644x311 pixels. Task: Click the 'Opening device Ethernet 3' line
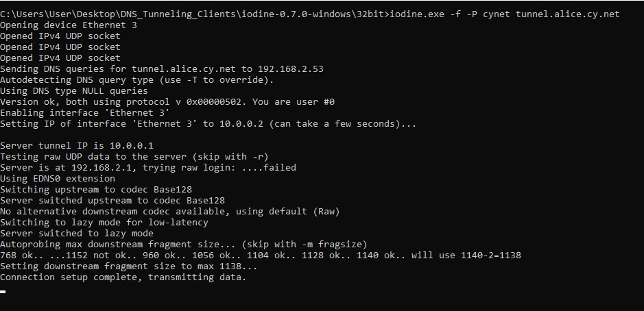point(69,25)
